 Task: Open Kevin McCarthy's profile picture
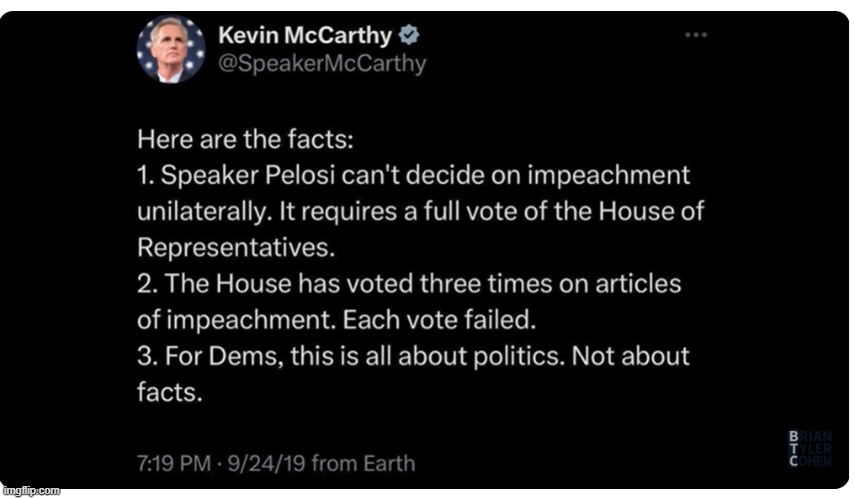pos(172,50)
